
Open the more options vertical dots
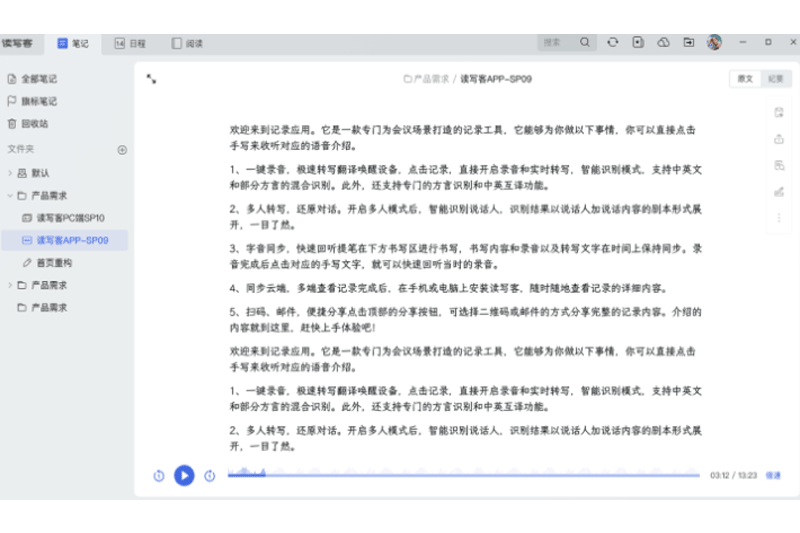(x=779, y=217)
